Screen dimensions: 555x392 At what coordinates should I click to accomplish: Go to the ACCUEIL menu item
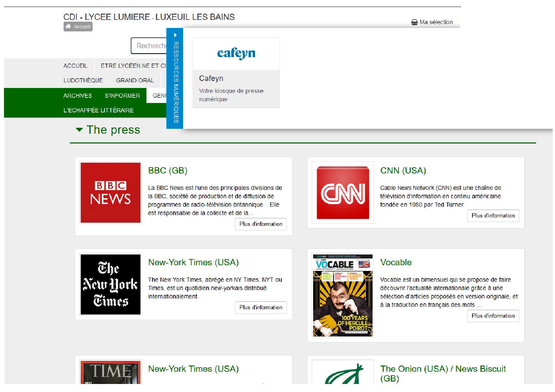[75, 66]
